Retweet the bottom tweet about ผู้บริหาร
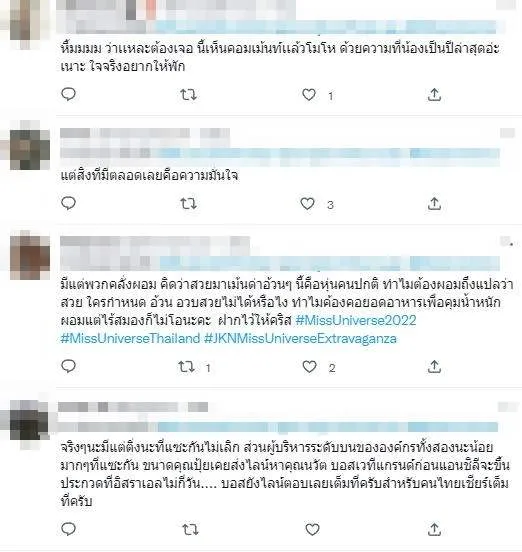The height and width of the screenshot is (552, 522). [x=190, y=529]
